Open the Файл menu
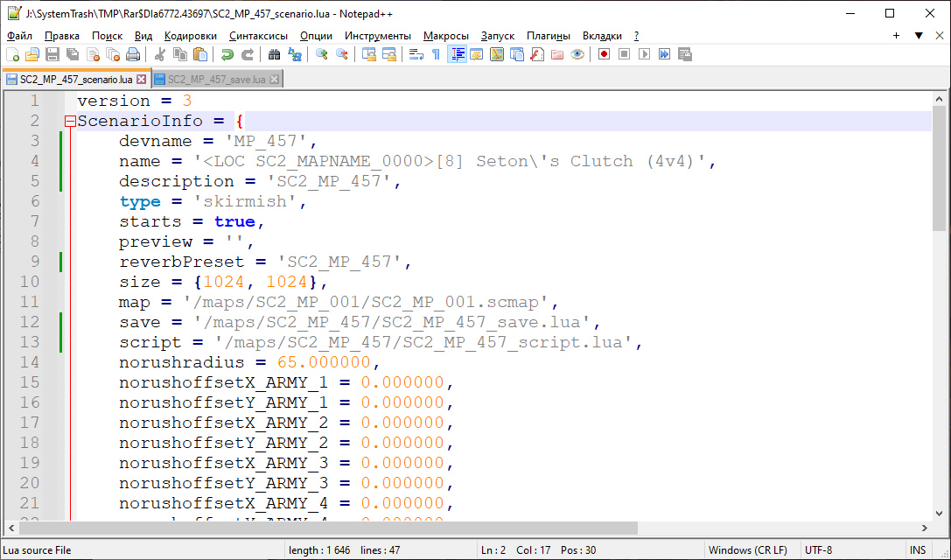 pyautogui.click(x=20, y=36)
